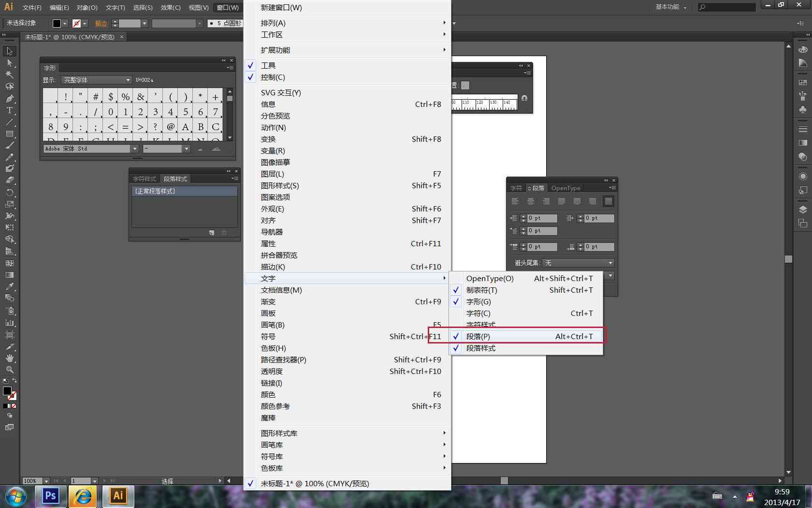
Task: Select [正常段落样式] in Paragraph Styles panel
Action: [185, 191]
